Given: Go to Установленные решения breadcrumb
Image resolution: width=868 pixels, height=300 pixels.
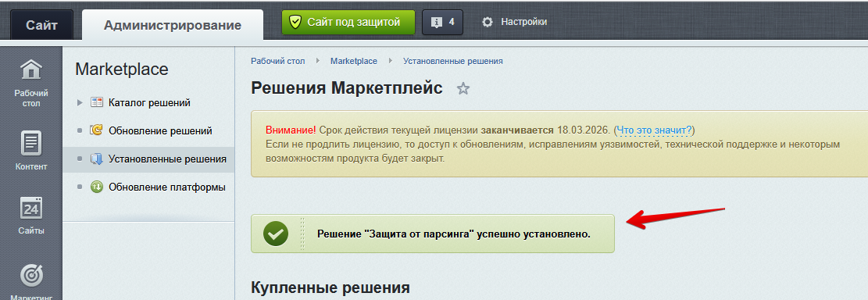Looking at the screenshot, I should pyautogui.click(x=453, y=61).
